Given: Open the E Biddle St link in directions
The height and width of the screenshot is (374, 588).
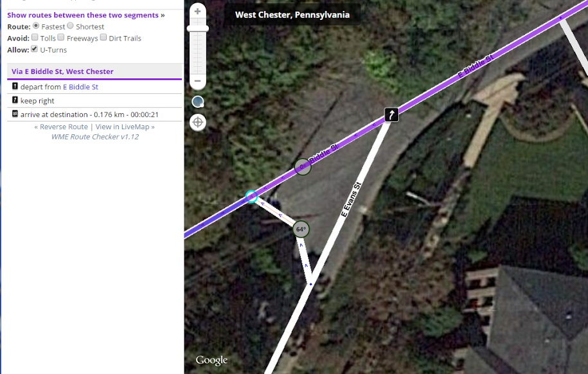Looking at the screenshot, I should tap(80, 87).
